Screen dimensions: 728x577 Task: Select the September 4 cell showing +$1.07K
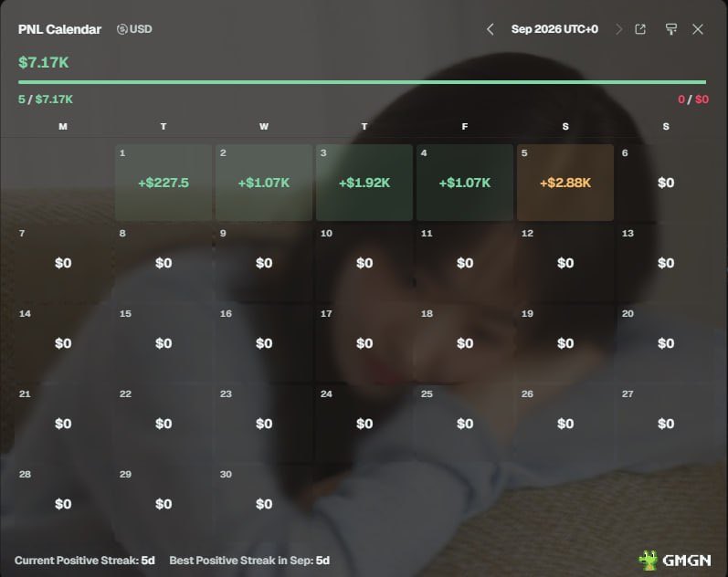(x=465, y=183)
